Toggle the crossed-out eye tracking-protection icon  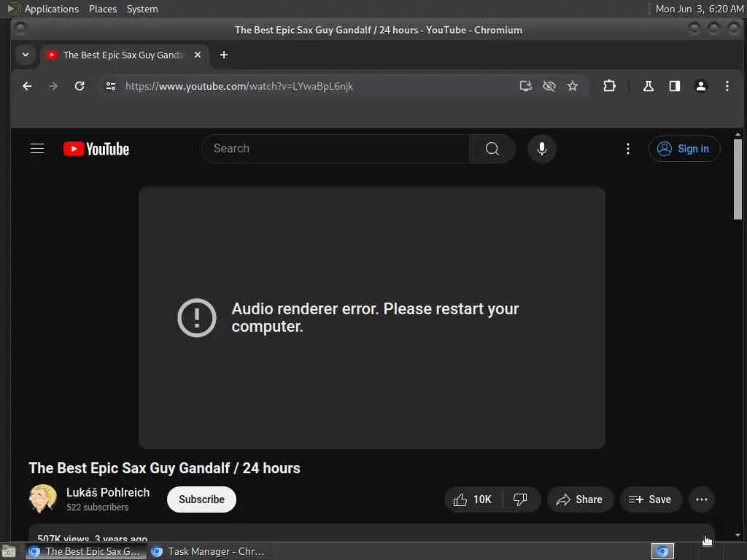click(549, 86)
